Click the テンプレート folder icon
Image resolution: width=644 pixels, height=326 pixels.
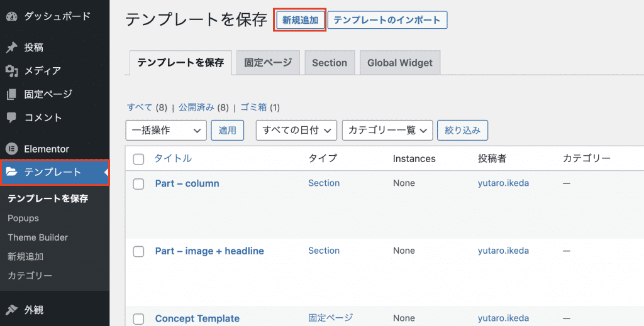coord(11,172)
